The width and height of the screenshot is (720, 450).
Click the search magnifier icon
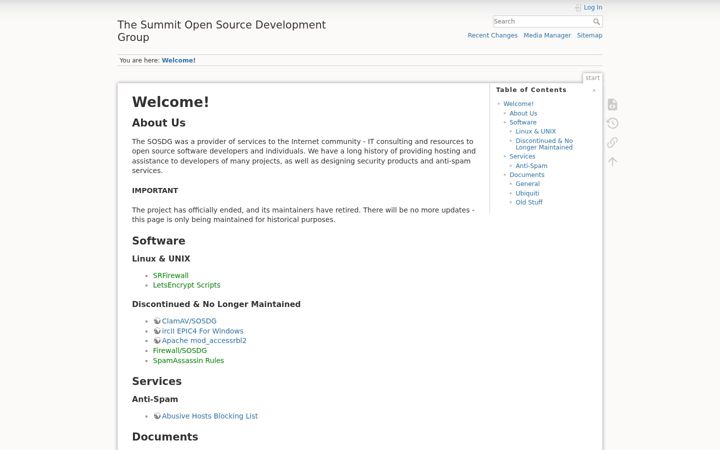coord(596,22)
